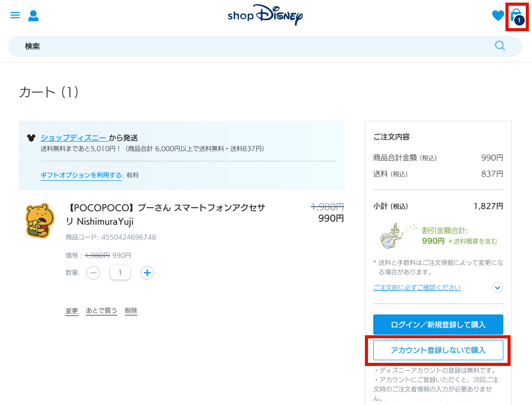Click the ショップディズニー link
The width and height of the screenshot is (532, 405).
click(x=74, y=138)
